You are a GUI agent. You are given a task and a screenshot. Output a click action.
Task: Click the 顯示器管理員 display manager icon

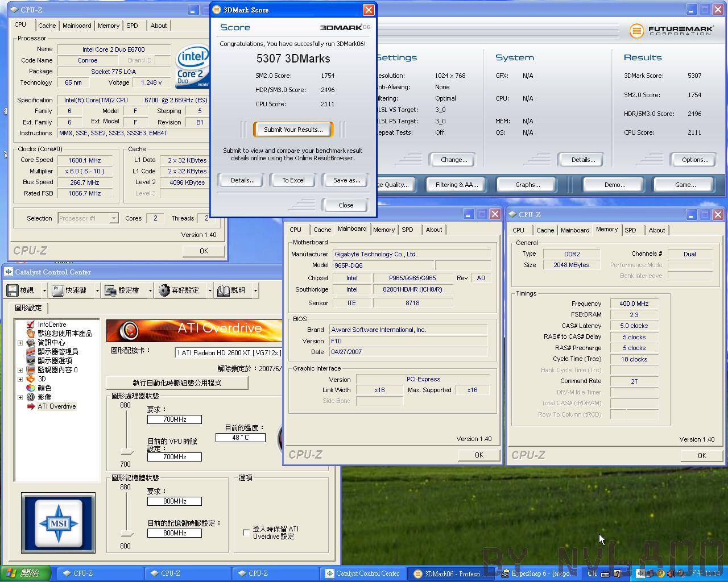(31, 352)
